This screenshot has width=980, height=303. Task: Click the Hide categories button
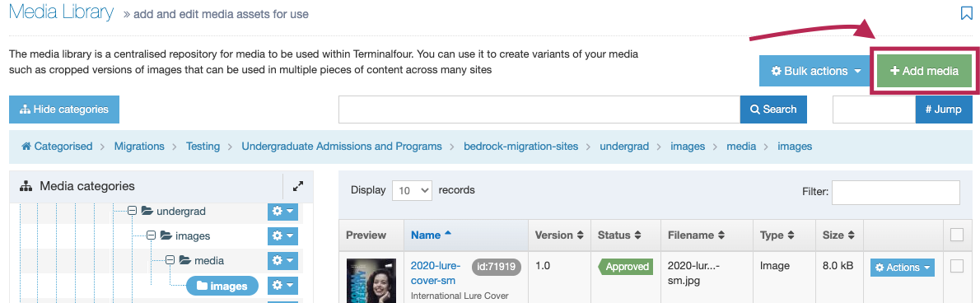(64, 110)
